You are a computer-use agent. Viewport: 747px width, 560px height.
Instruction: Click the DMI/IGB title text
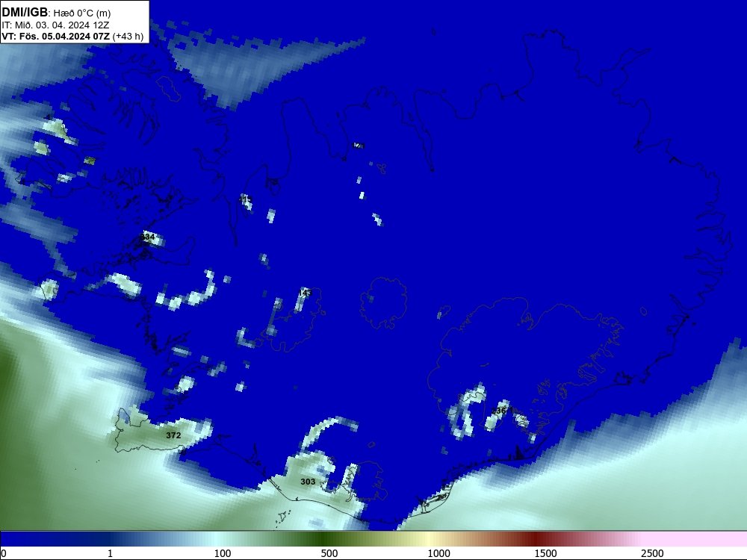pos(25,13)
